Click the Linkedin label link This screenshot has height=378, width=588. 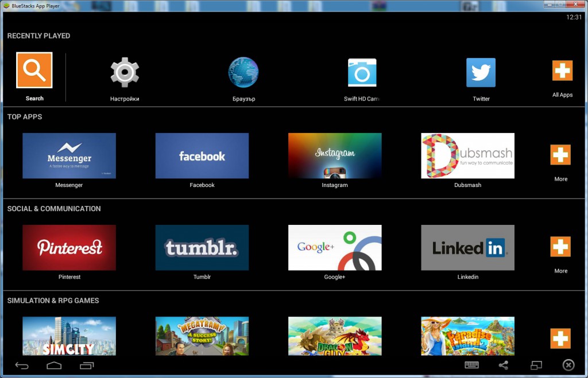[467, 277]
